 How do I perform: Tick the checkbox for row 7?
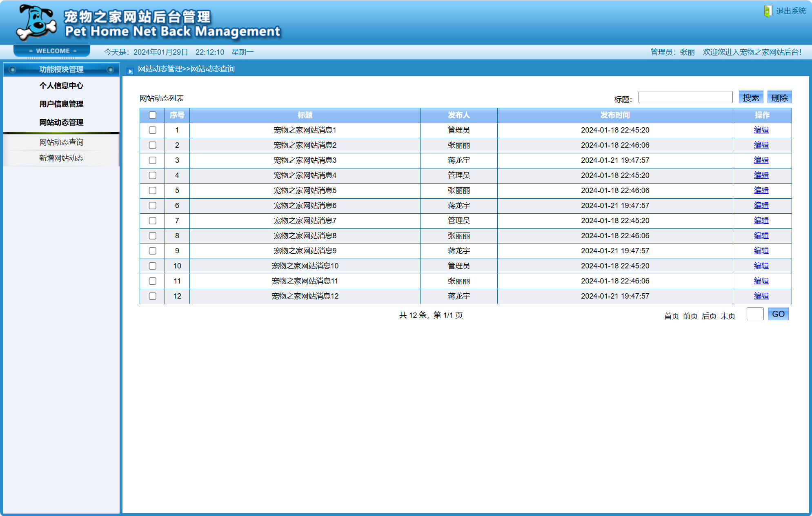(152, 221)
